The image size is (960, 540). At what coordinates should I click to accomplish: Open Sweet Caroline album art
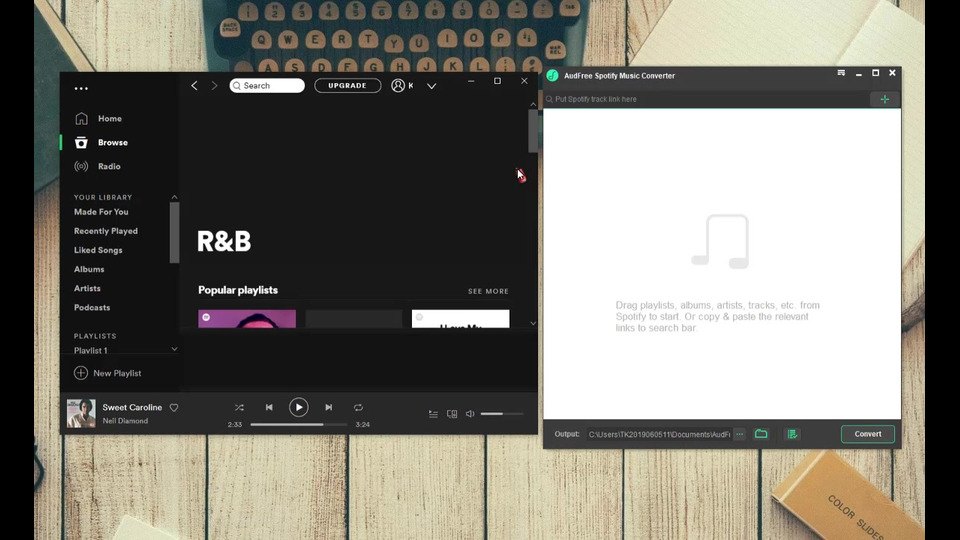[x=81, y=413]
